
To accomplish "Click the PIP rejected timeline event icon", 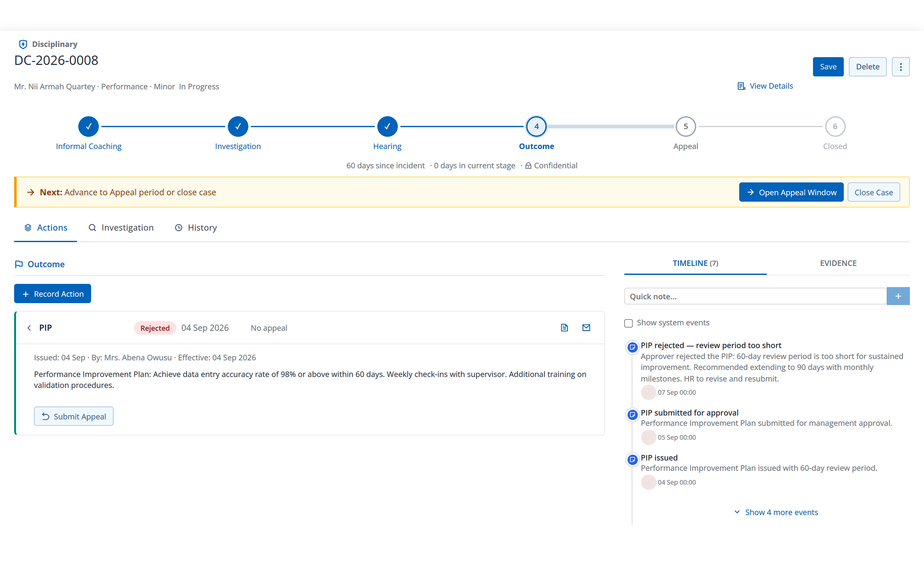I will click(x=632, y=347).
